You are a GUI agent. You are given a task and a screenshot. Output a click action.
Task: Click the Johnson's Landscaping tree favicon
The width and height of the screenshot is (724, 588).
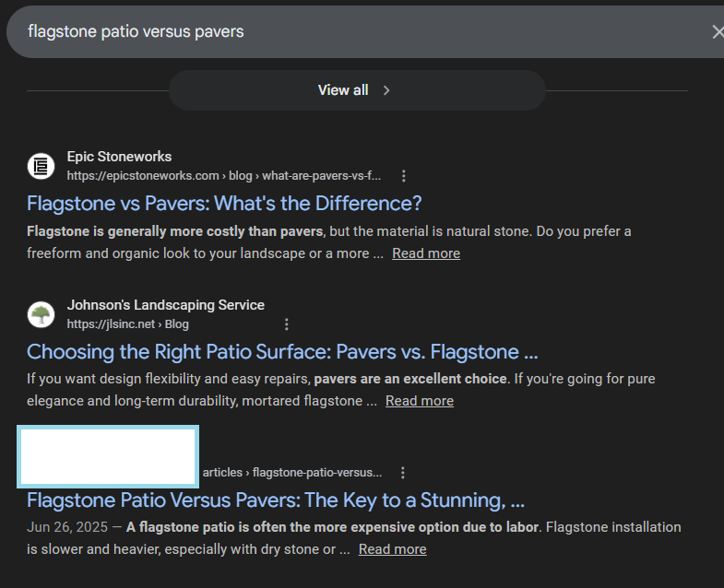pyautogui.click(x=41, y=314)
